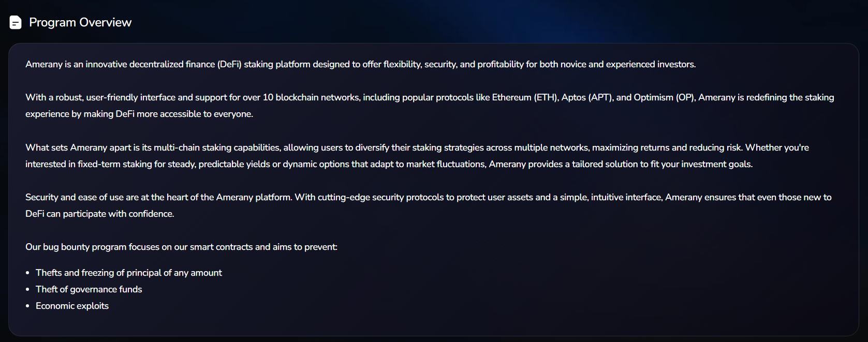Click the "Aptos (APT)" protocol name
868x342 pixels.
pyautogui.click(x=586, y=97)
